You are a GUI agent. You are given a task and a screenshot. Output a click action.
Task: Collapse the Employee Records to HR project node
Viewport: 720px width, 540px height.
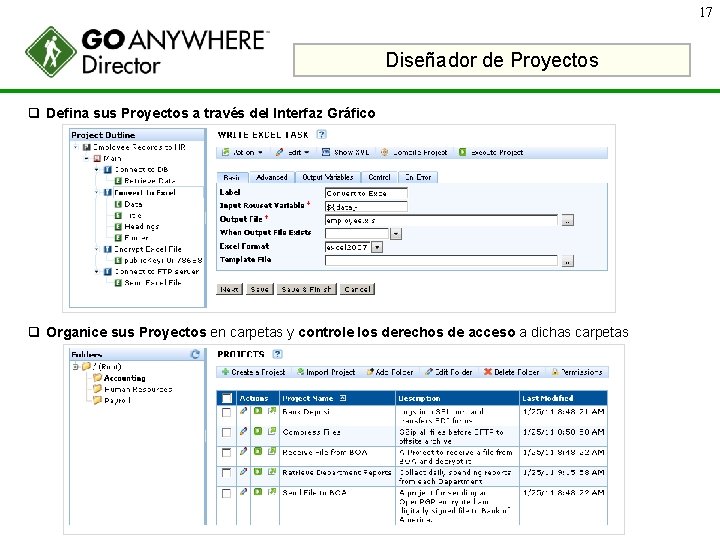[75, 147]
